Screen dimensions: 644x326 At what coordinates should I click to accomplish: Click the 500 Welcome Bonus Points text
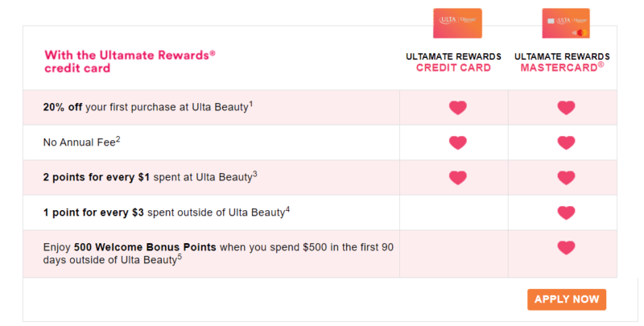click(x=145, y=247)
